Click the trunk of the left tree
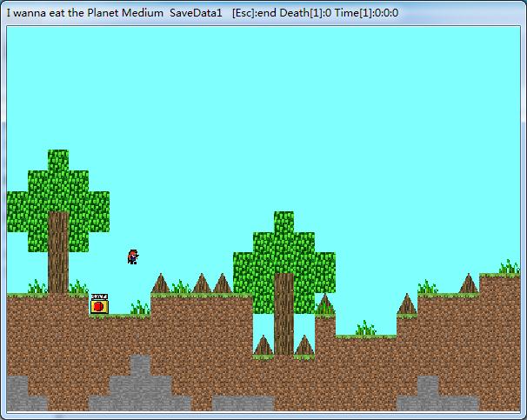 [58, 252]
